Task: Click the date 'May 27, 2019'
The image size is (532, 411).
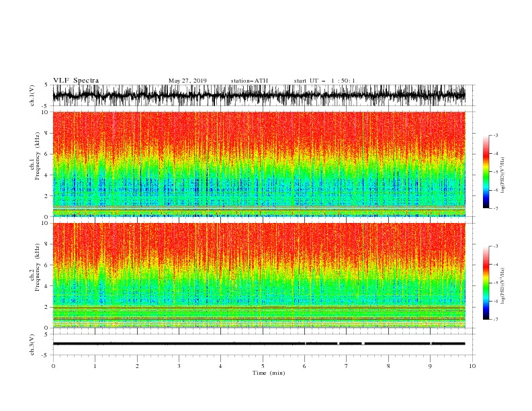Action: [187, 81]
